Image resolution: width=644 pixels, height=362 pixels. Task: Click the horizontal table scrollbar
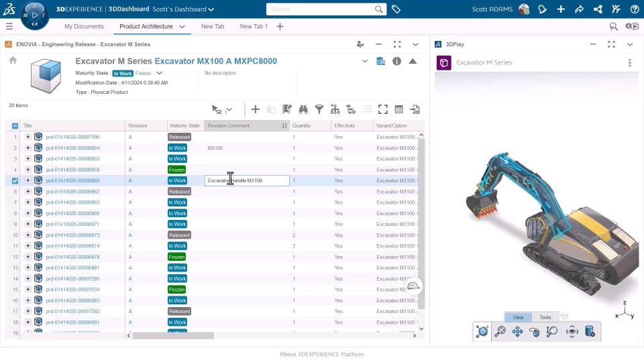pos(173,335)
